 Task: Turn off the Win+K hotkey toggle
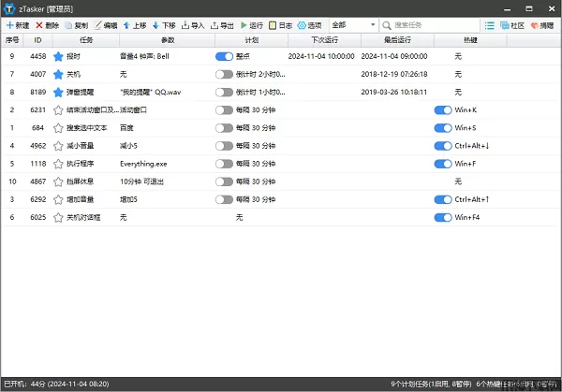click(443, 110)
